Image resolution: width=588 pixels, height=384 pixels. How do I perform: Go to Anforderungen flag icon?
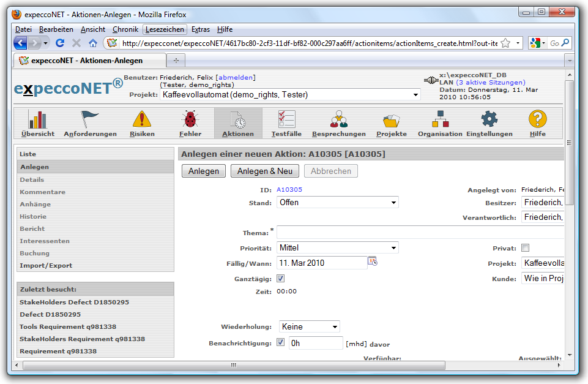(x=90, y=119)
